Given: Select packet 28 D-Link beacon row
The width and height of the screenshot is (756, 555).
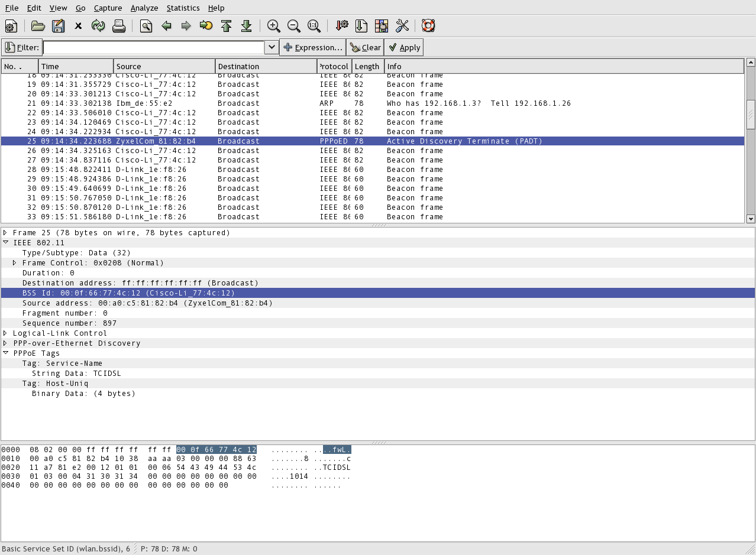Looking at the screenshot, I should (x=373, y=170).
